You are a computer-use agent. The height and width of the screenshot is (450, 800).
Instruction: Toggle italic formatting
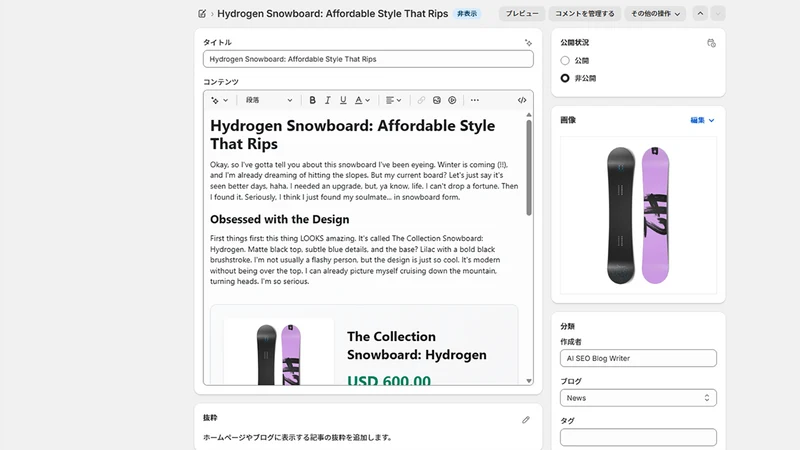tap(328, 101)
